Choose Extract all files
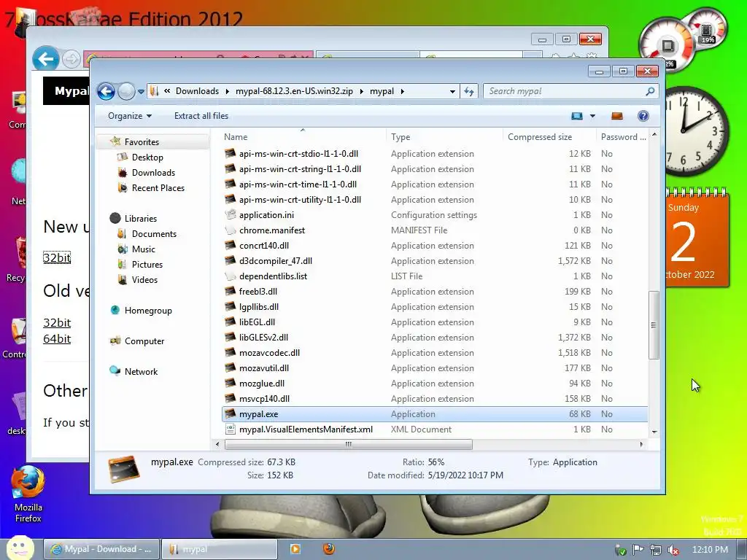The height and width of the screenshot is (560, 747). coord(201,116)
